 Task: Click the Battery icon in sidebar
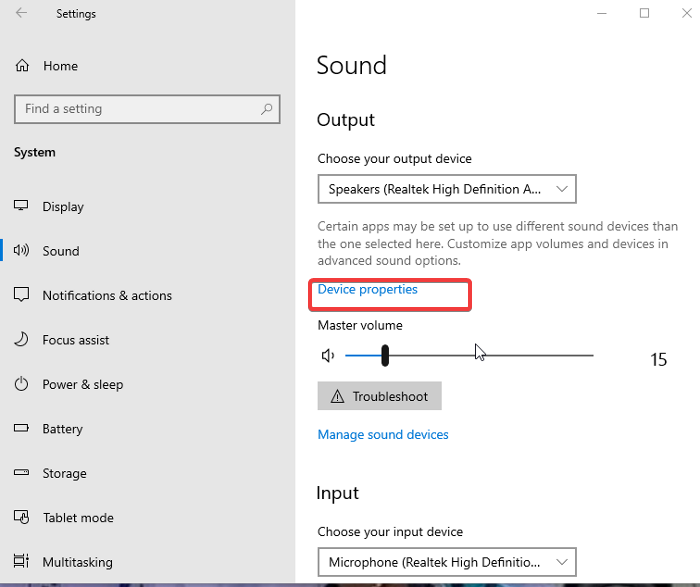pos(22,429)
